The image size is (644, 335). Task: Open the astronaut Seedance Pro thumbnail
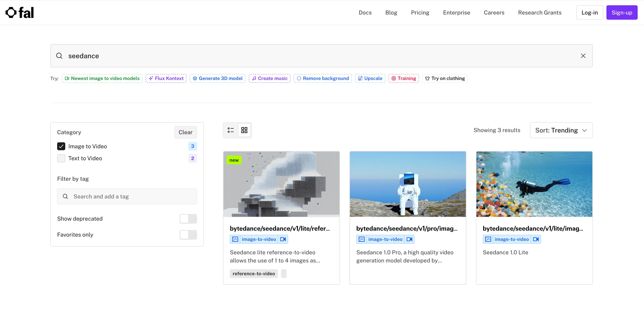pyautogui.click(x=408, y=184)
